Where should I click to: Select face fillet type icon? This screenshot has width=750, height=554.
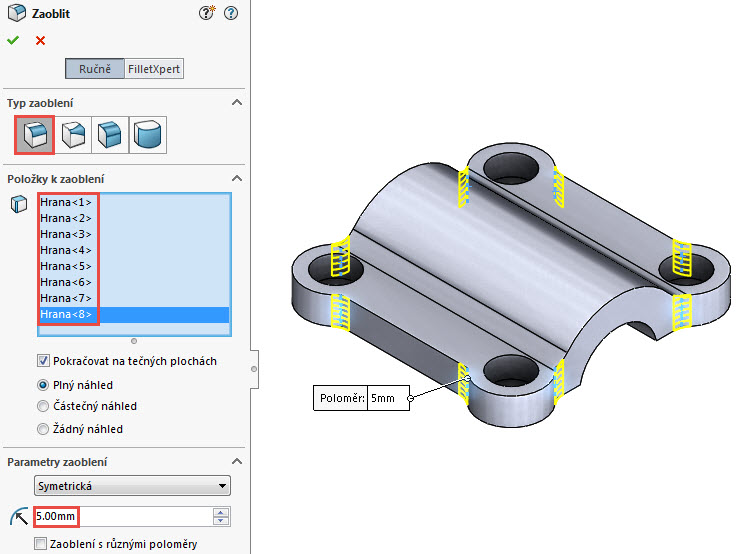coord(110,135)
